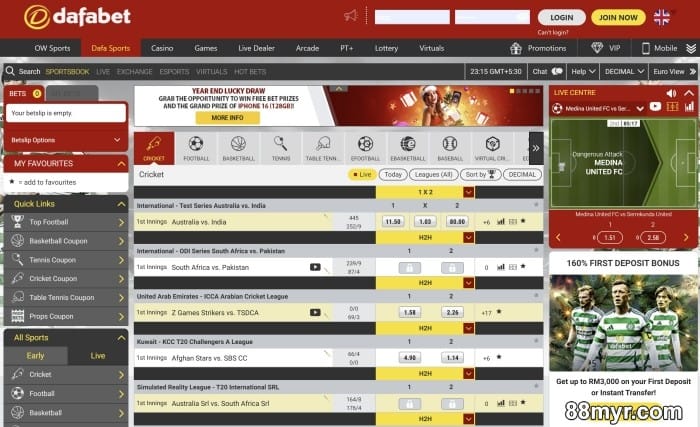
Task: Open Live Centre statistics bar icon
Action: coord(689,107)
